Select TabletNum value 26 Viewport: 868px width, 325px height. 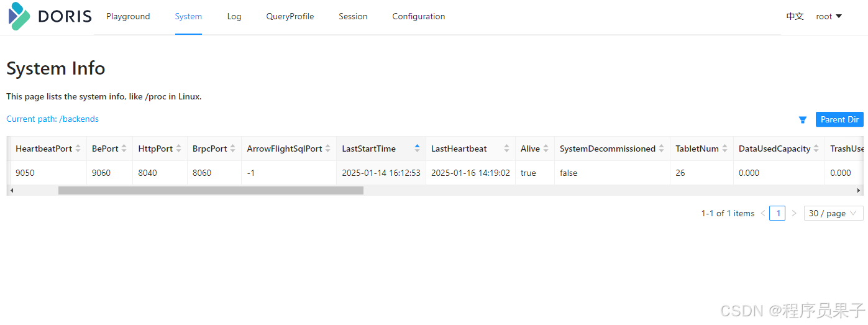click(680, 173)
